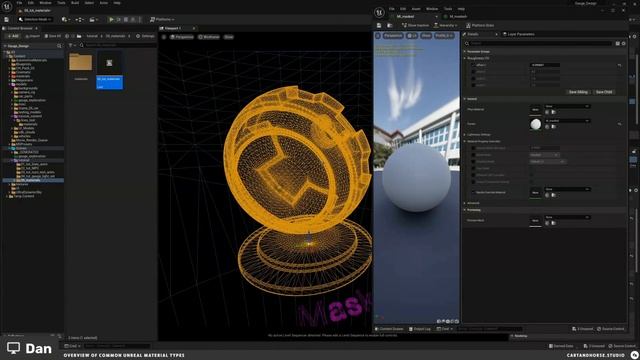This screenshot has width=640, height=360.
Task: Open the Tools menu in the material editor
Action: (448, 9)
